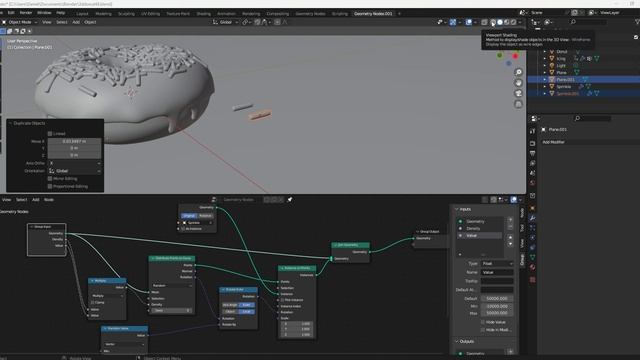Screen dimensions: 640x360
Task: Switch to rendered viewport shading
Action: [513, 22]
